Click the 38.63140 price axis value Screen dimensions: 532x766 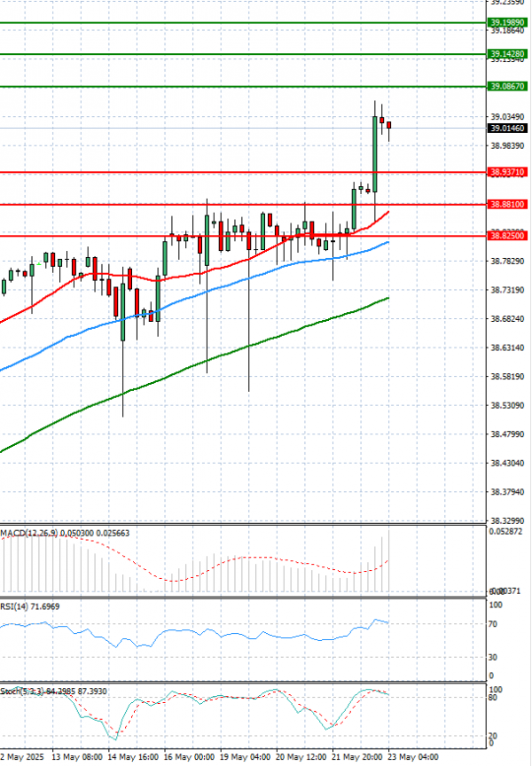(x=507, y=348)
